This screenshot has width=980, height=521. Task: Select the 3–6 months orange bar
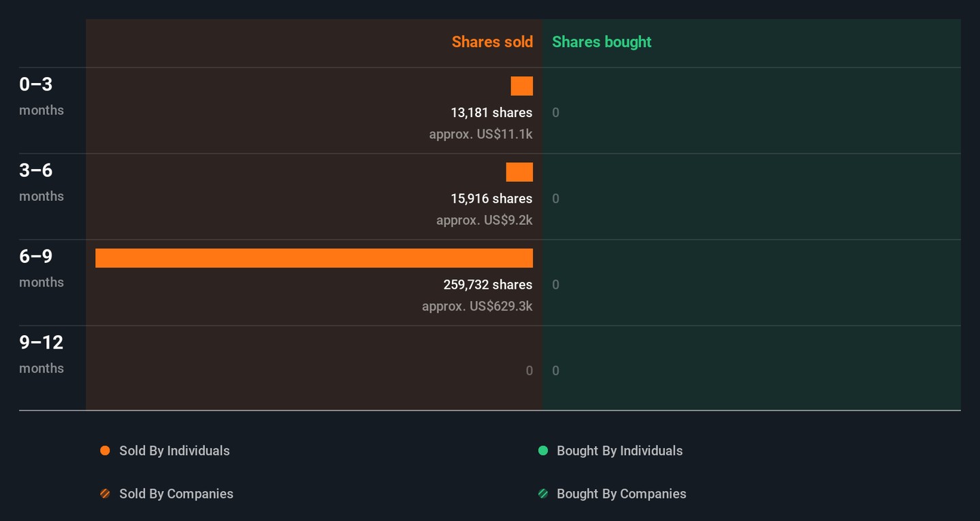(x=519, y=172)
